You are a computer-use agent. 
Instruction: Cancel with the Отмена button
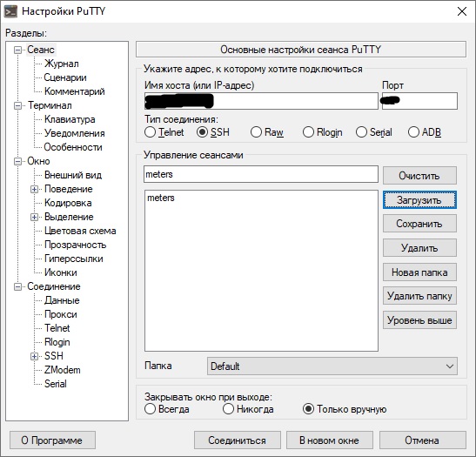[422, 440]
